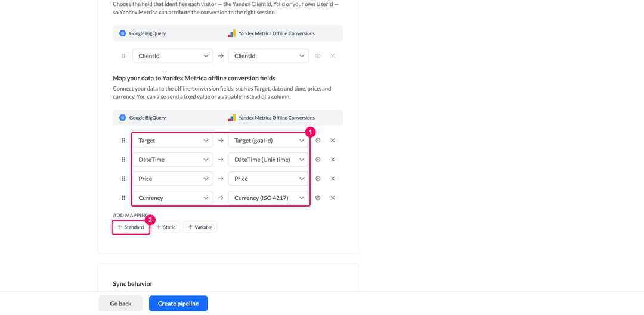Screen dimensions: 644x315
Task: Delete the Currency mapping row
Action: (333, 198)
